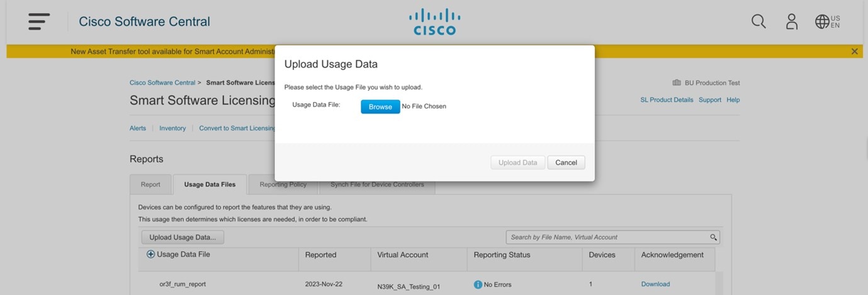Expand the Usage Data File plus icon
Screen dimensions: 868x295
pos(150,255)
